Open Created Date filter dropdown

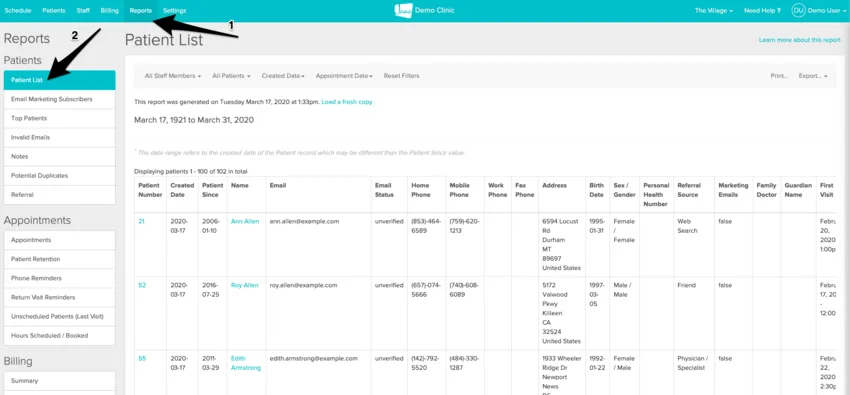(x=283, y=76)
